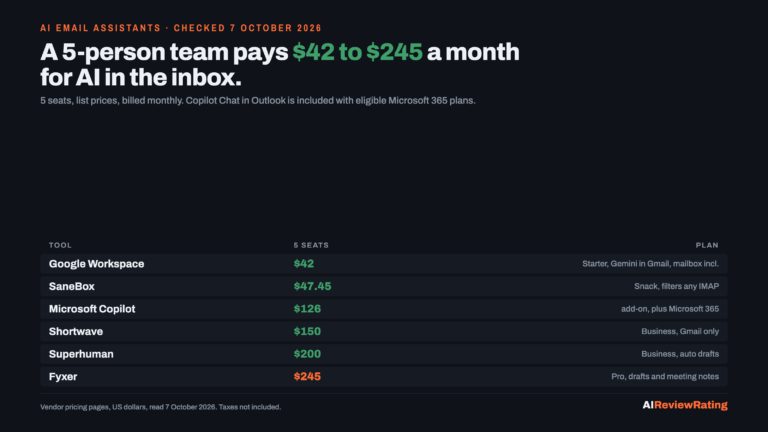
Task: Click the 'TOOL' column header
Action: click(60, 245)
